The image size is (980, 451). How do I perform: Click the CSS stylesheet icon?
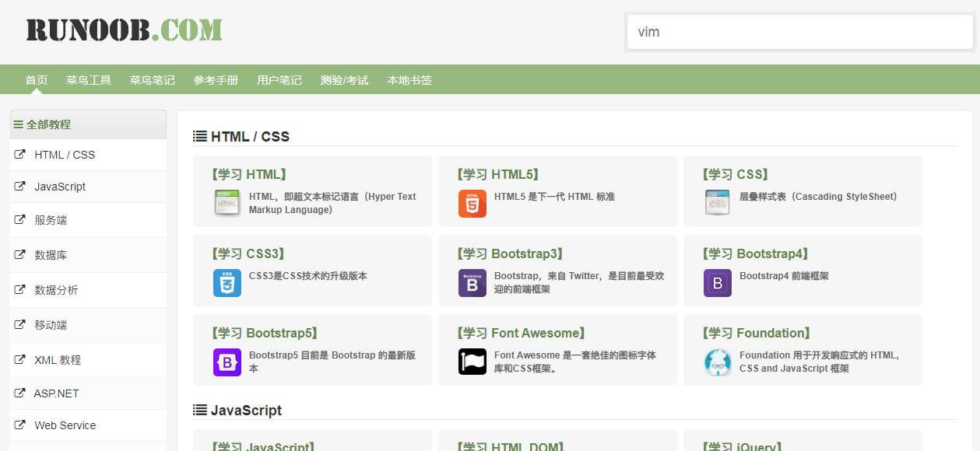718,203
